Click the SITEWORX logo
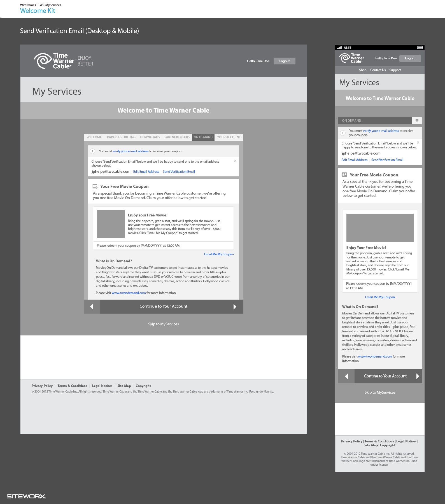Screen dimensions: 445x504 point(26,496)
